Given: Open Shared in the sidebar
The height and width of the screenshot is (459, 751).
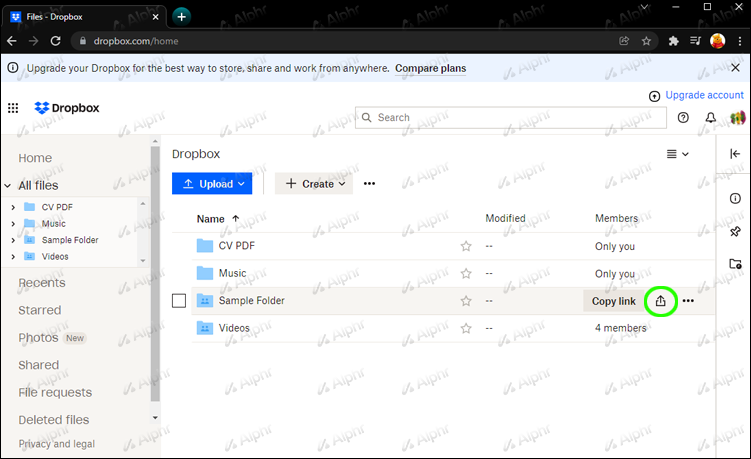Looking at the screenshot, I should click(38, 365).
